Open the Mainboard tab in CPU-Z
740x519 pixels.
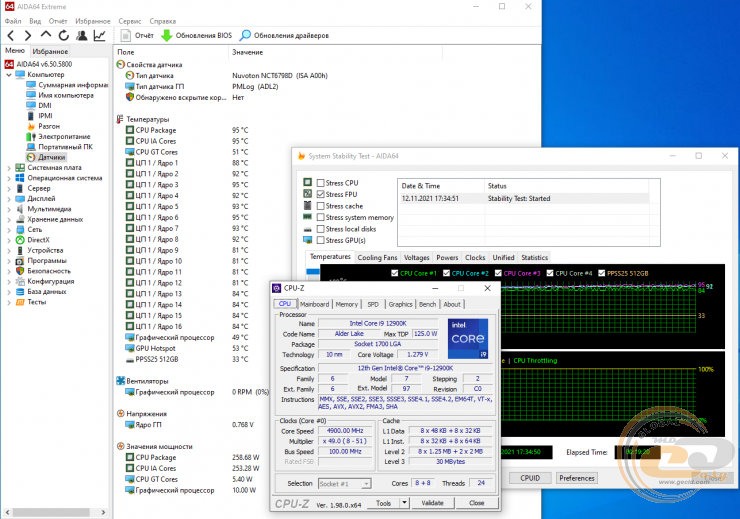[314, 304]
